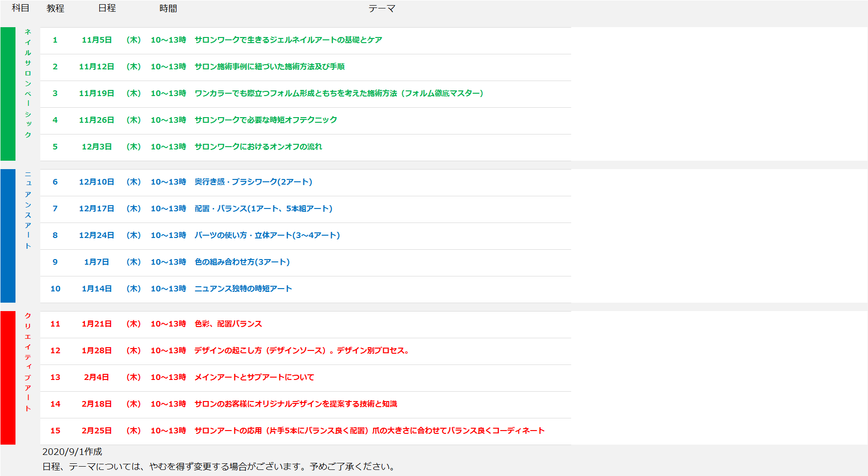Screen dimensions: 868x476
Task: Click theme ニュアンス独特の時短アート
Action: (x=243, y=289)
